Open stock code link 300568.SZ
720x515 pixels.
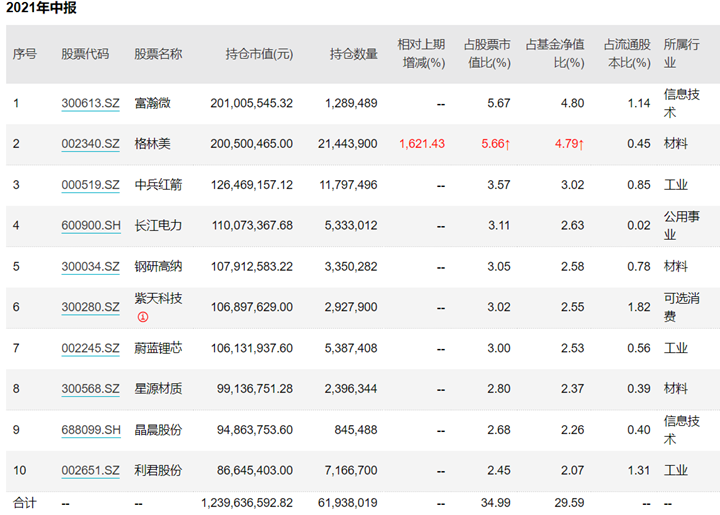(x=90, y=389)
